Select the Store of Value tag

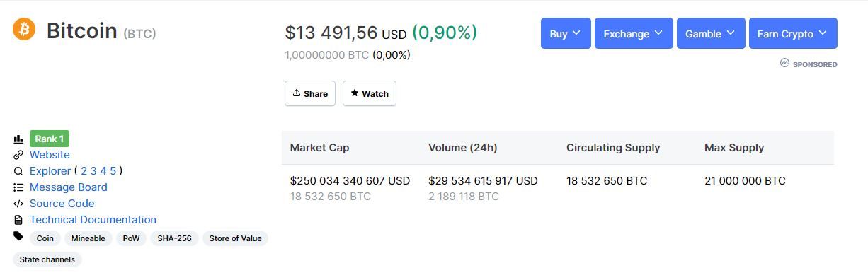235,238
